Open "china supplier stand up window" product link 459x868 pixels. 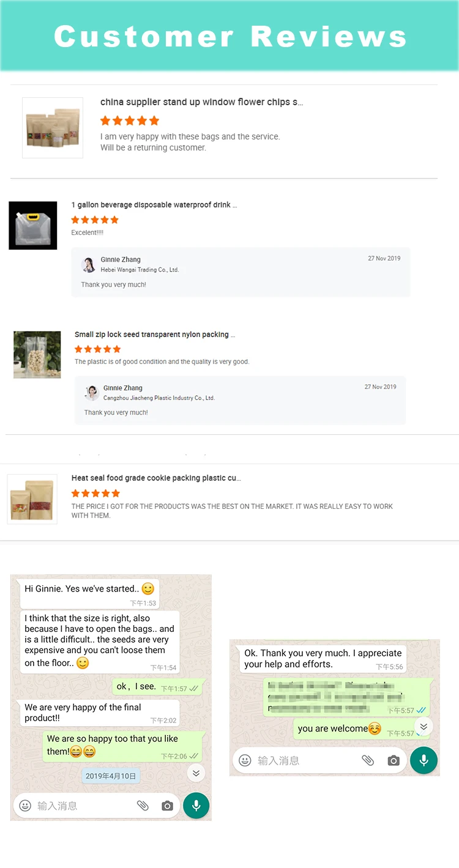[201, 102]
